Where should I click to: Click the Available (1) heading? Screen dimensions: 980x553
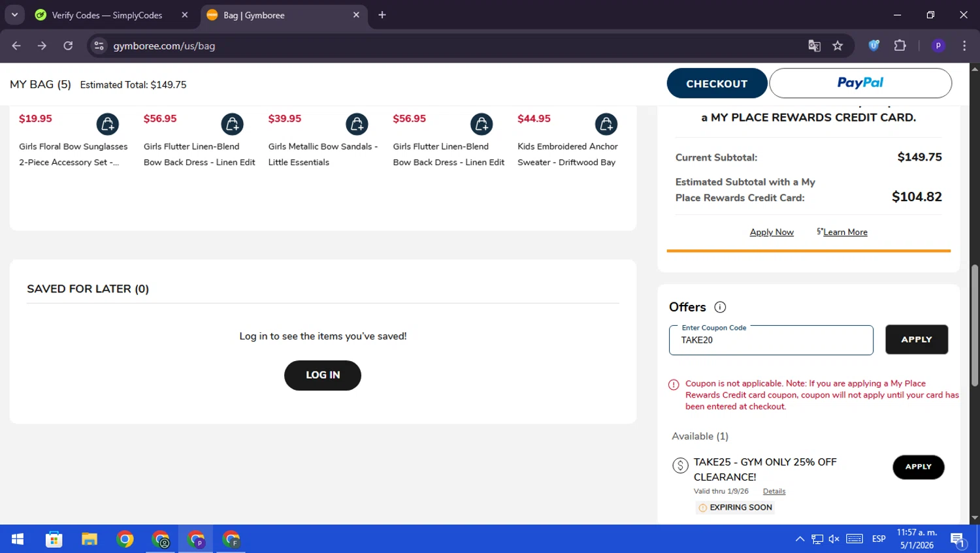pyautogui.click(x=700, y=436)
